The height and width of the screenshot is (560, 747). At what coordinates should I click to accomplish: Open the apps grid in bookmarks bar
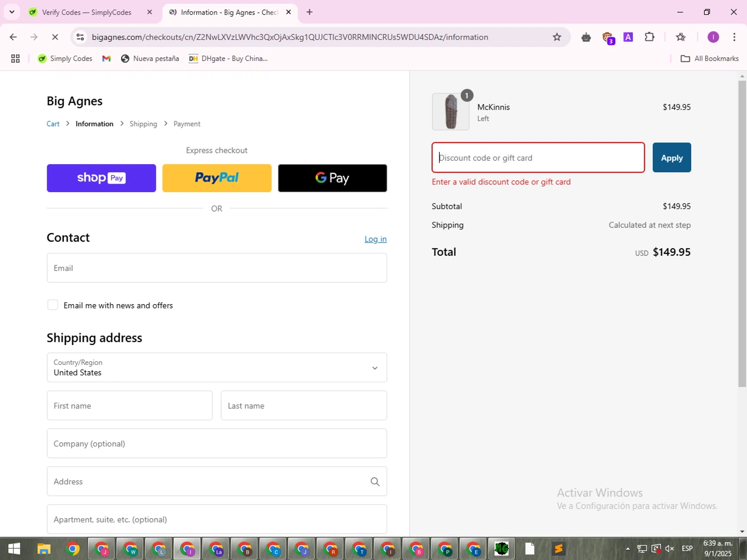coord(15,59)
